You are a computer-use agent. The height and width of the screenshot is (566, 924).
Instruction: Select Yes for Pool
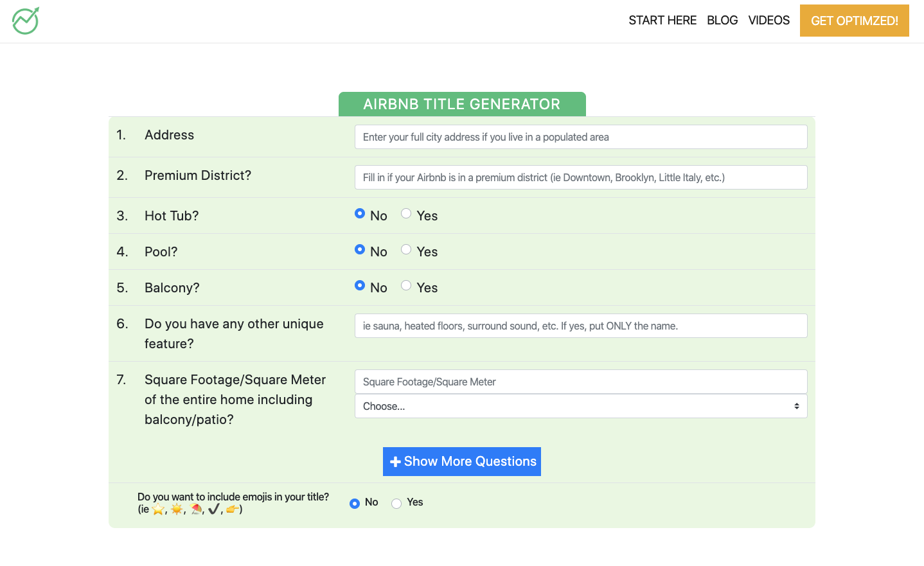coord(406,249)
